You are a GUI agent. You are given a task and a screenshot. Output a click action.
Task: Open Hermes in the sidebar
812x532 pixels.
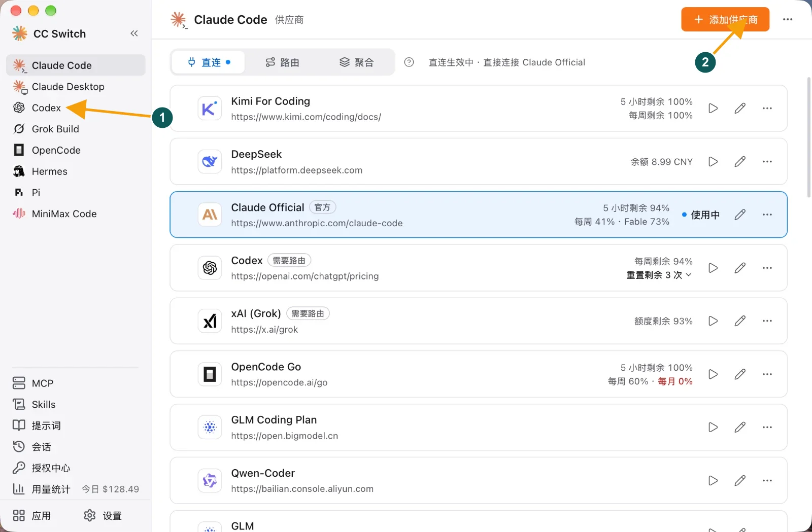76,171
